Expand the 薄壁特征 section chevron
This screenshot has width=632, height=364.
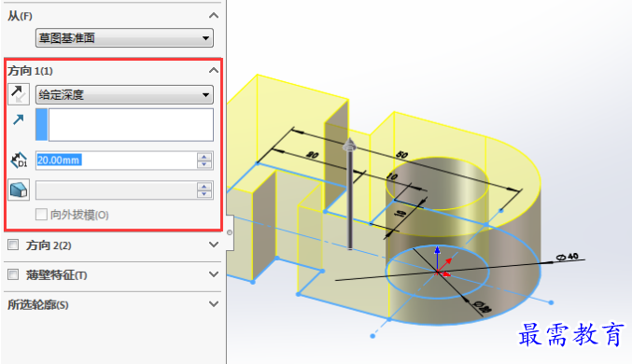click(x=214, y=274)
